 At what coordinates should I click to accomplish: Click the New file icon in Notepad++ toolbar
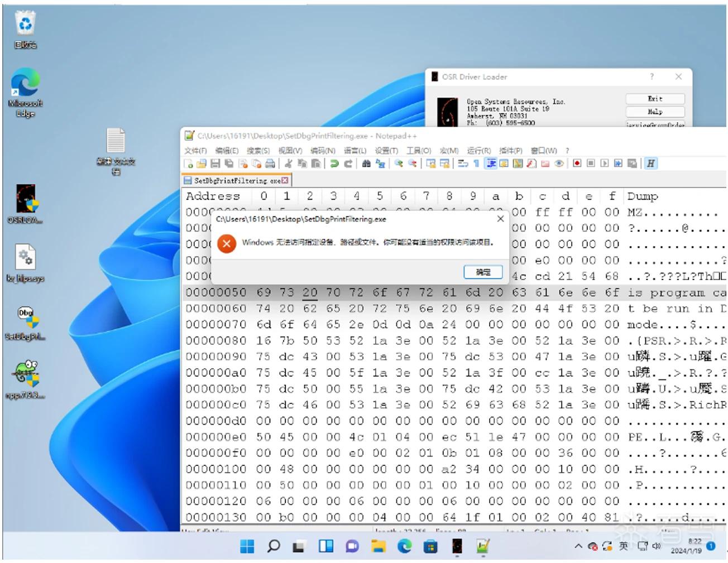click(189, 163)
